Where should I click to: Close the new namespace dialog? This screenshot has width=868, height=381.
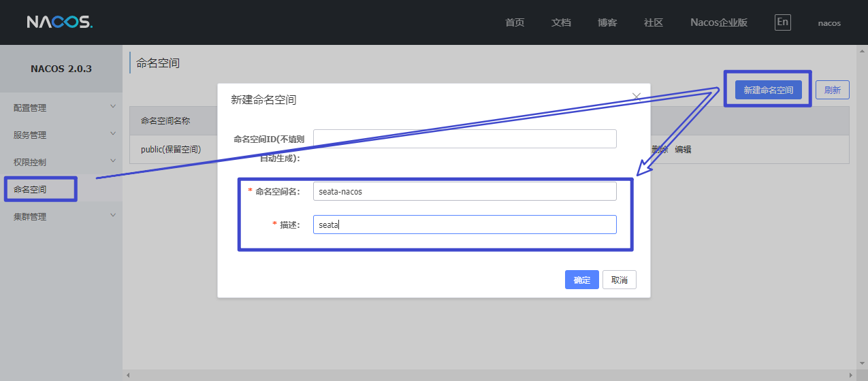click(637, 97)
